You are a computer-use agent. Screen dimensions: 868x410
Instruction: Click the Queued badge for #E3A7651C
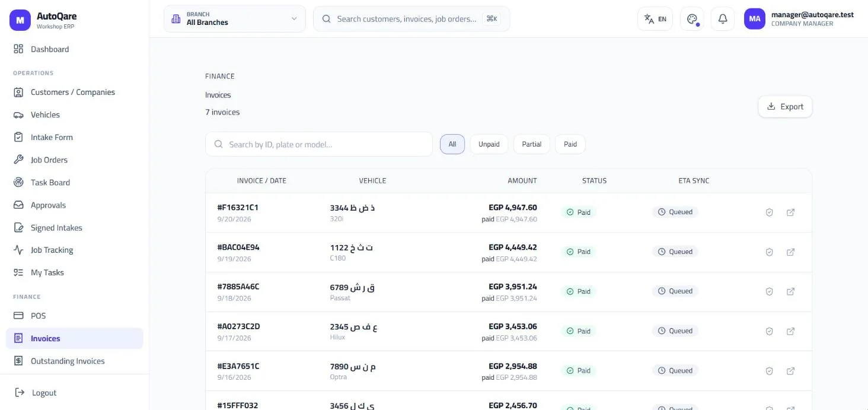point(675,370)
